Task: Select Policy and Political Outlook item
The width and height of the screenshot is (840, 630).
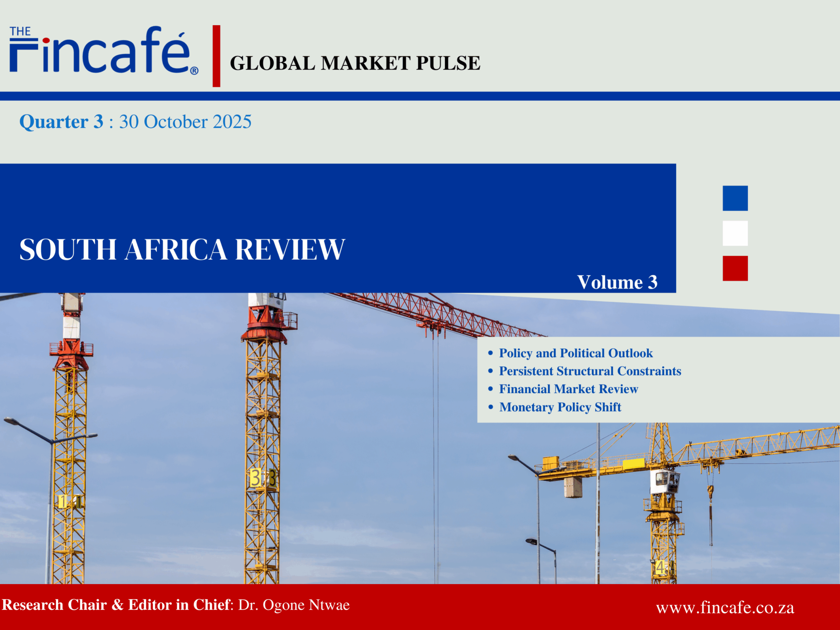Action: tap(575, 353)
